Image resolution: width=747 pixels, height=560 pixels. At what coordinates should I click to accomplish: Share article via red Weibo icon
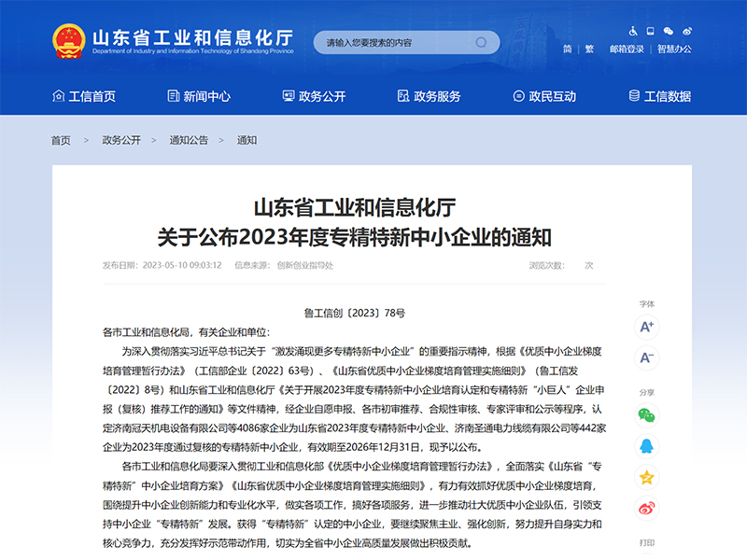click(x=646, y=508)
